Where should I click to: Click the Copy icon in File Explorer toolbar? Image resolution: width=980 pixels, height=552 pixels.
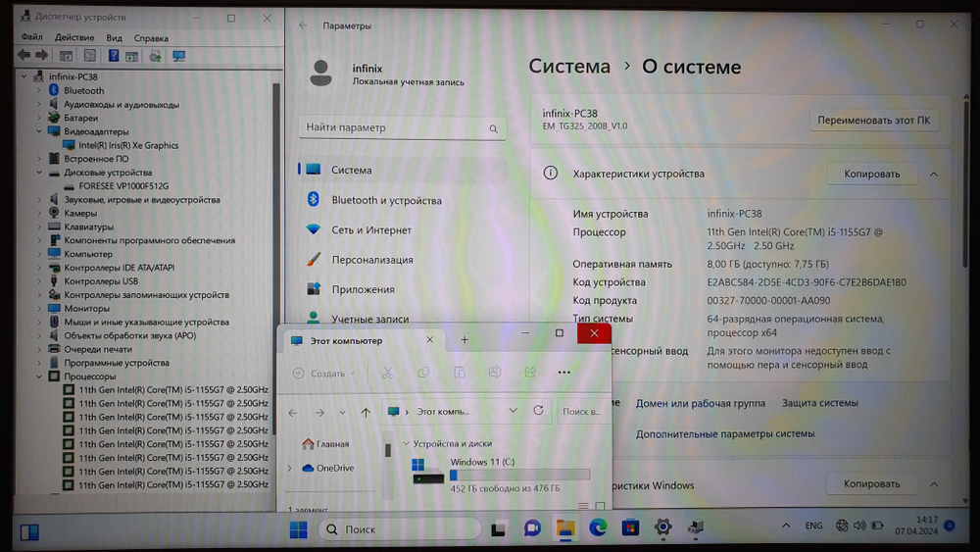(x=423, y=373)
